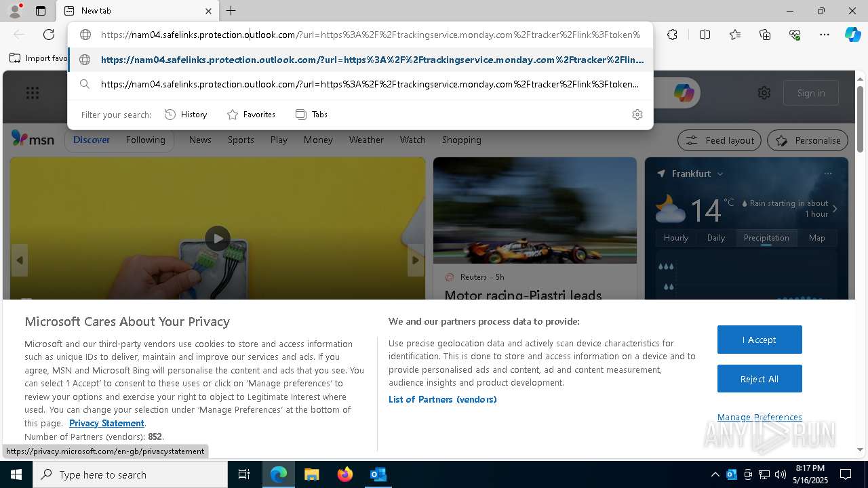868x488 pixels.
Task: Select the Map weather tab
Action: tap(816, 238)
